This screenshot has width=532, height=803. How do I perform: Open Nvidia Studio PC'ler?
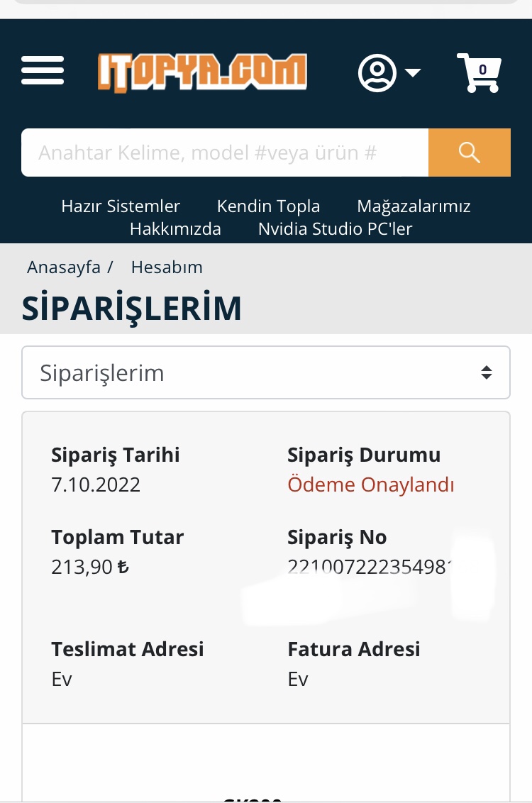coord(335,229)
